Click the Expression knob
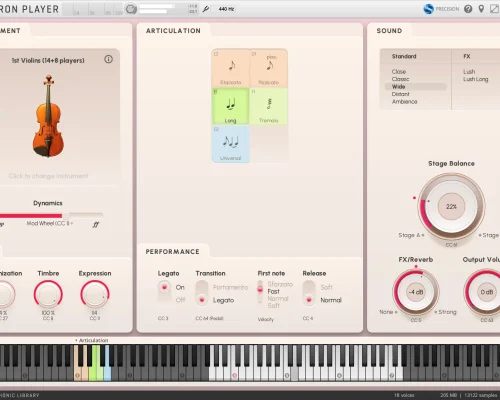This screenshot has width=500, height=400. (95, 294)
